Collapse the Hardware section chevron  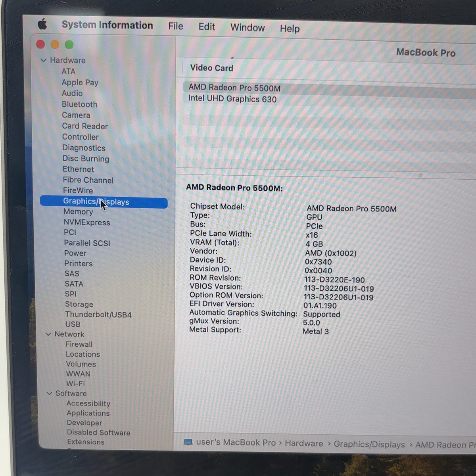click(44, 60)
